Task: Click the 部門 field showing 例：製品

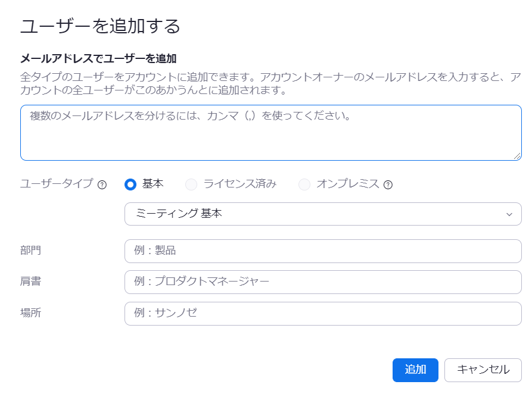Action: point(323,251)
